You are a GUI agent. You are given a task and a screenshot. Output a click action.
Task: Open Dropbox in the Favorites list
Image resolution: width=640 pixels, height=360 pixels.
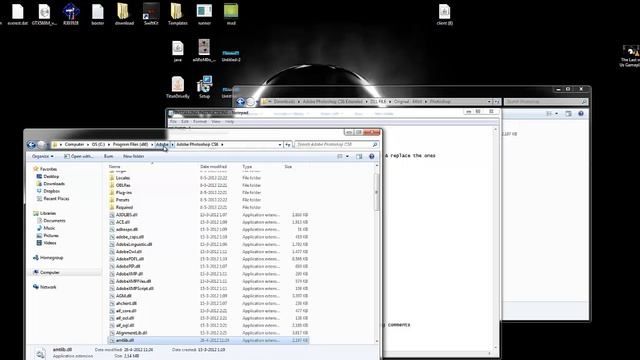(51, 191)
